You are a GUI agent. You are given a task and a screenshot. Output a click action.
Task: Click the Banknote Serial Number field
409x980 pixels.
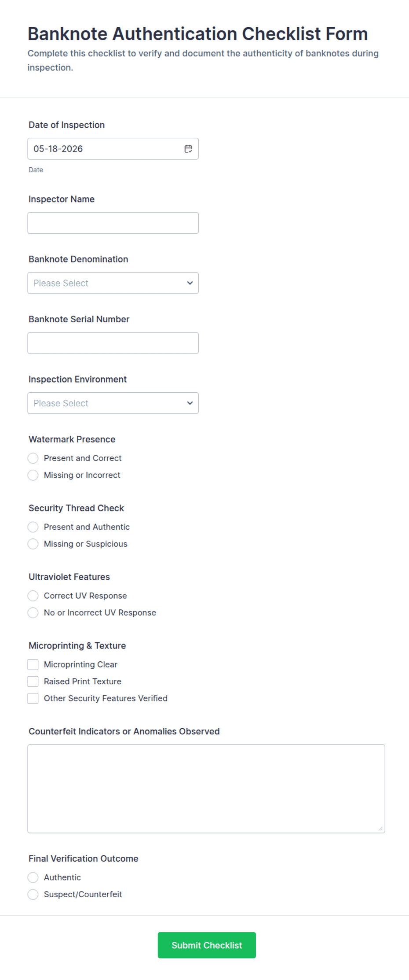(x=113, y=343)
